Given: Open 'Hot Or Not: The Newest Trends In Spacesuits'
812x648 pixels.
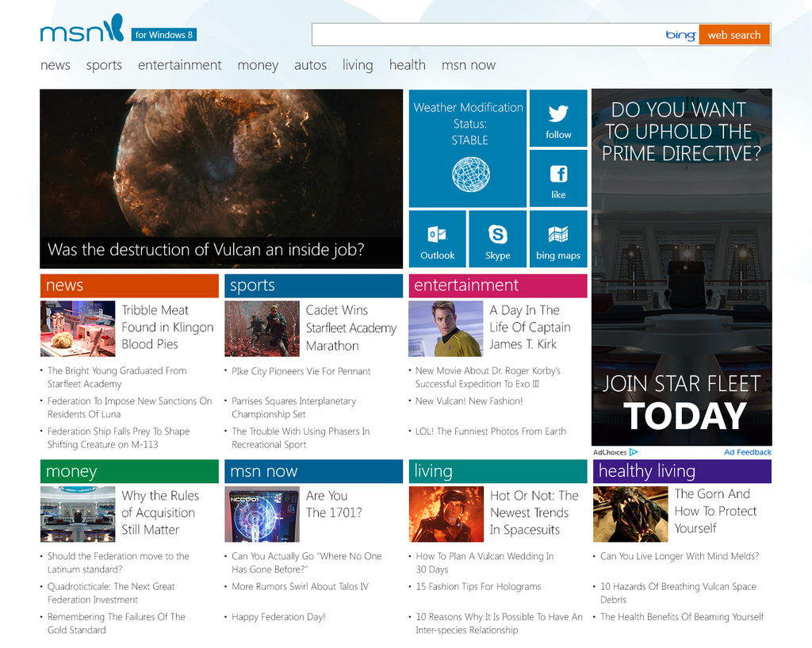Looking at the screenshot, I should [534, 513].
